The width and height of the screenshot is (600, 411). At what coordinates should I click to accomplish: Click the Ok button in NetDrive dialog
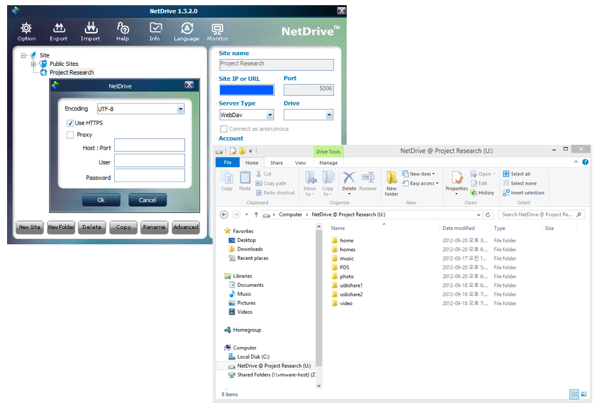(101, 200)
